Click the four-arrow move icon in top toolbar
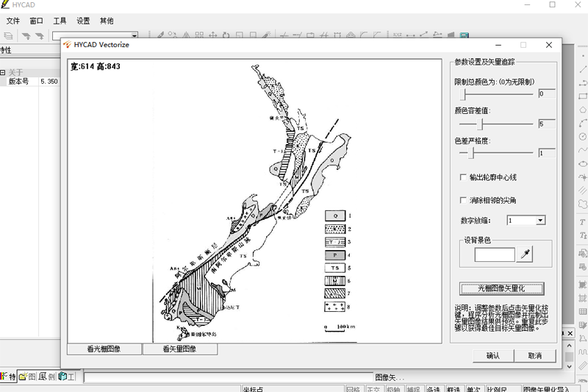The image size is (588, 392). (213, 35)
